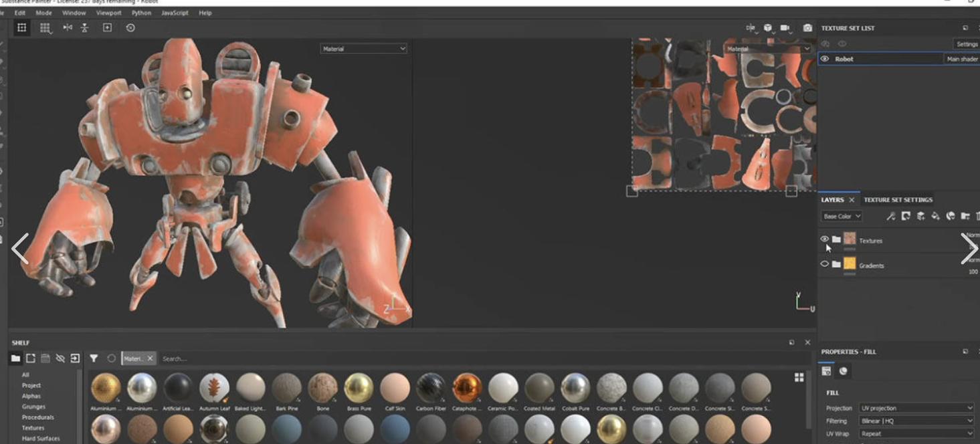The image size is (980, 444).
Task: Select the Gradients layer color thumbnail
Action: 850,264
